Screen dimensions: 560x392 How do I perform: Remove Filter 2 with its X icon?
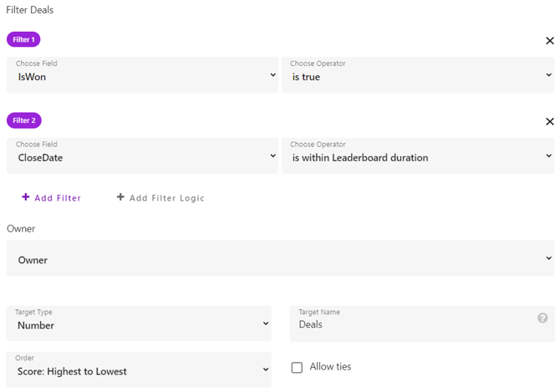pos(550,121)
